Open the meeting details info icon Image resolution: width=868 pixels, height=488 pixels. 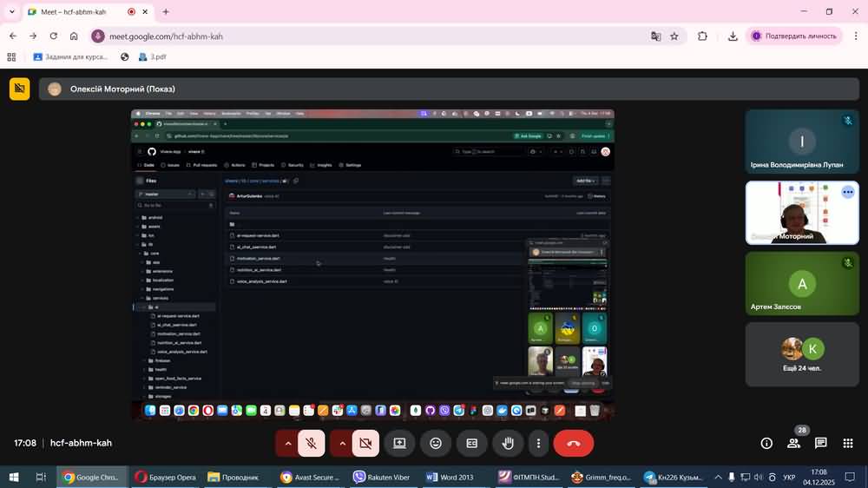766,443
